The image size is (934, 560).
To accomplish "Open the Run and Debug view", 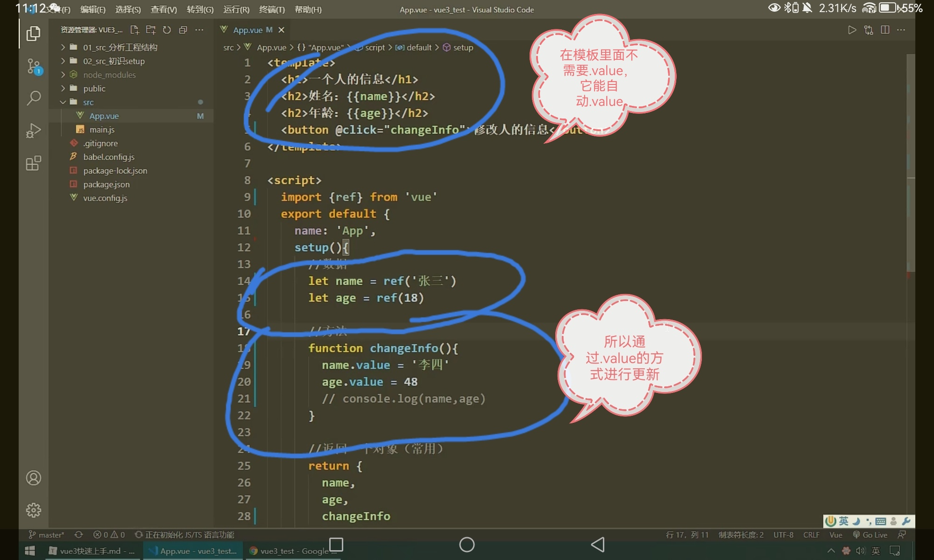I will point(33,131).
